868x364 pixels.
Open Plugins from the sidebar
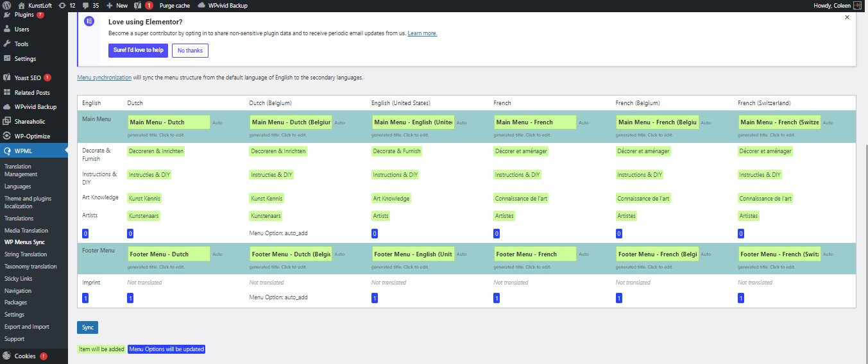click(x=24, y=14)
